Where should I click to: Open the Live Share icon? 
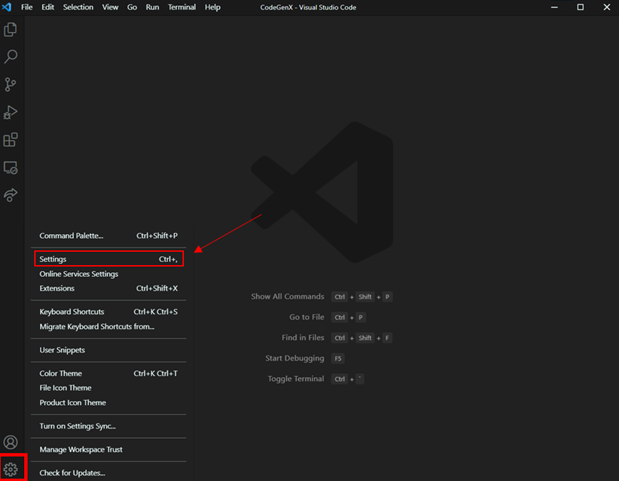pos(11,195)
